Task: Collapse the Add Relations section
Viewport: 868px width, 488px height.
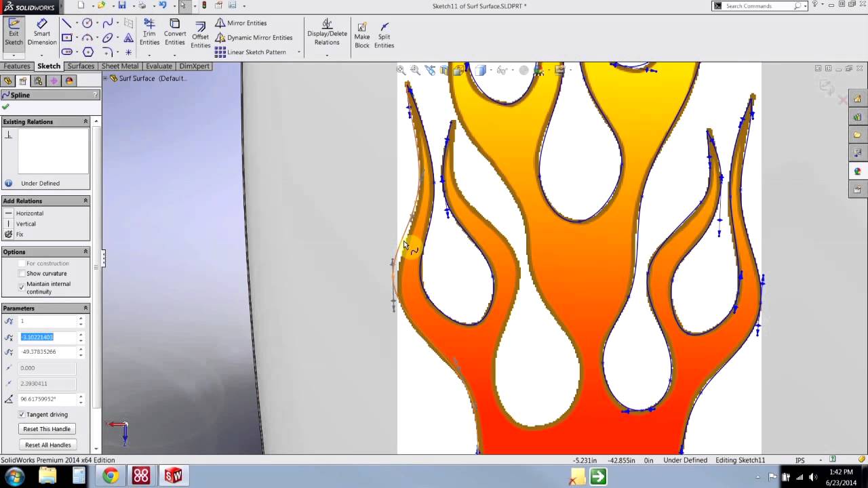Action: (85, 201)
